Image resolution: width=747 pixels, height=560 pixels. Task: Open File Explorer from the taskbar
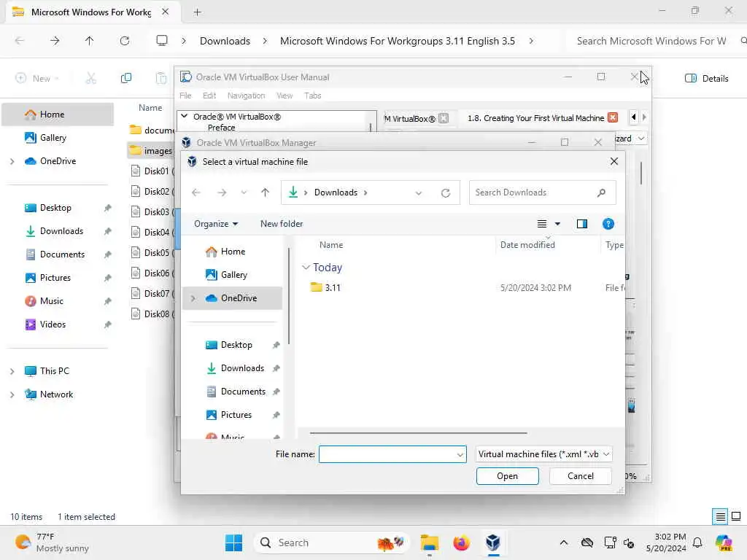coord(429,542)
